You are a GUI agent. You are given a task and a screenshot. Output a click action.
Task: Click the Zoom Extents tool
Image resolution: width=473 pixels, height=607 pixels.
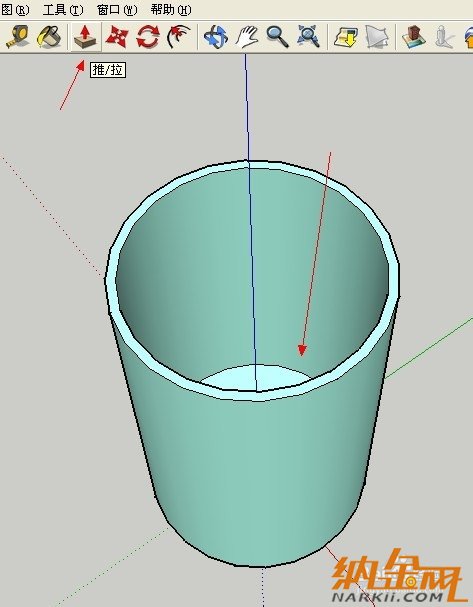tap(308, 37)
